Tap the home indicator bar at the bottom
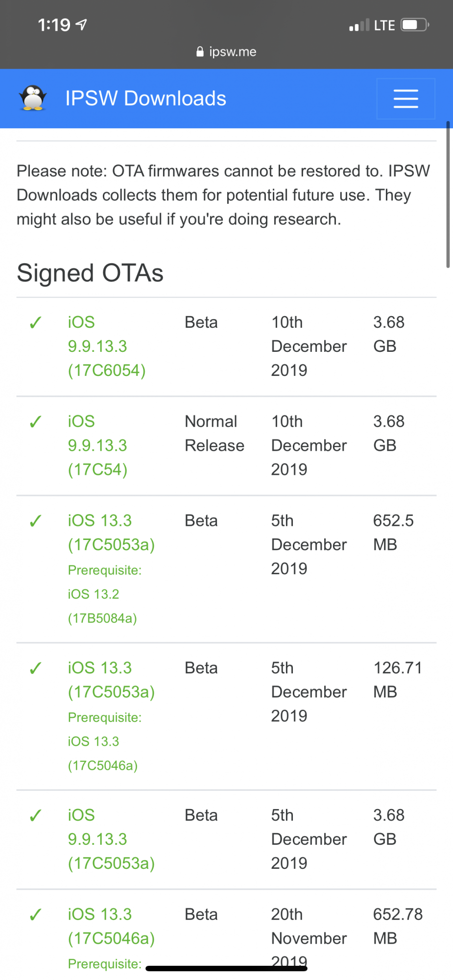 [226, 968]
